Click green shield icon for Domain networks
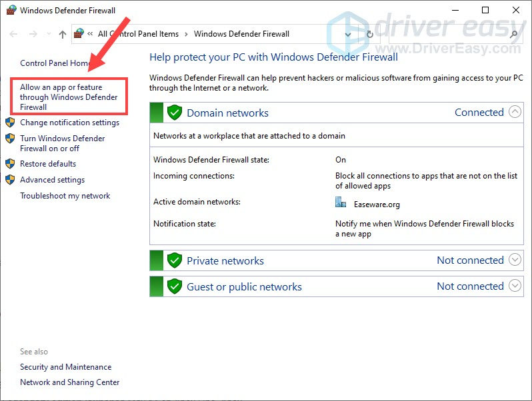 pos(175,113)
